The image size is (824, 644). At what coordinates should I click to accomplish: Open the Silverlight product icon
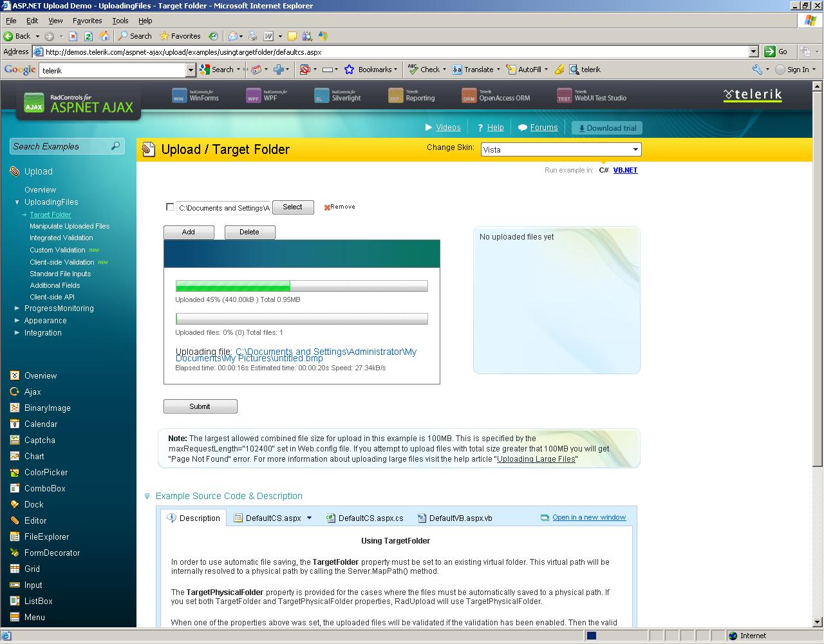tap(321, 96)
